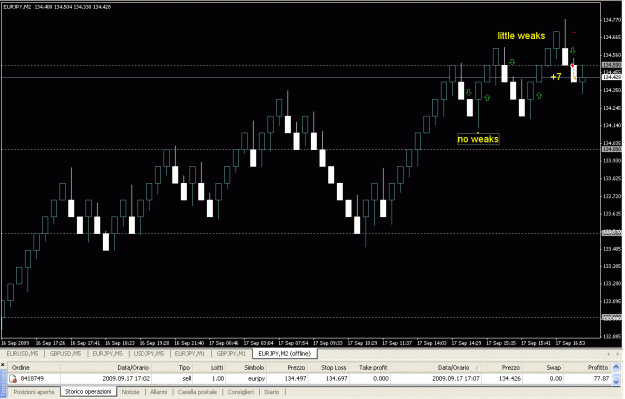625x399 pixels.
Task: Open the USDJPY,M5 chart tab
Action: coord(149,354)
